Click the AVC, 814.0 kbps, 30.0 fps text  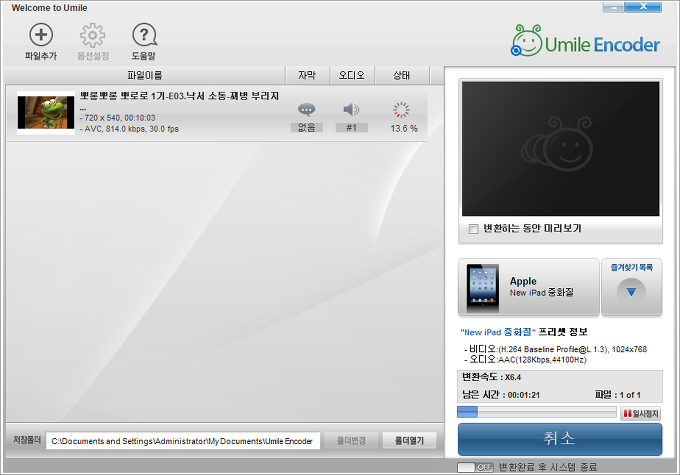click(129, 129)
